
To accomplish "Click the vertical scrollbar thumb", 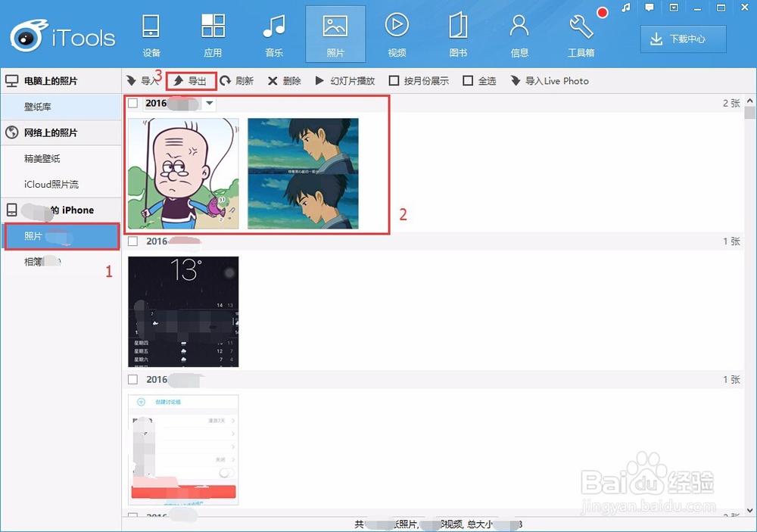I will pyautogui.click(x=749, y=113).
